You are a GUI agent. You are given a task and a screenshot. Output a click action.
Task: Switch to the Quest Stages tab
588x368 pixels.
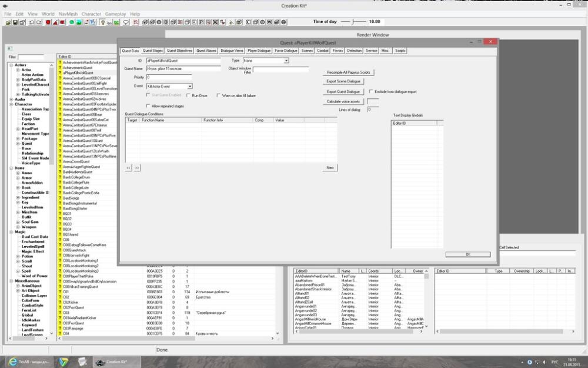point(153,51)
